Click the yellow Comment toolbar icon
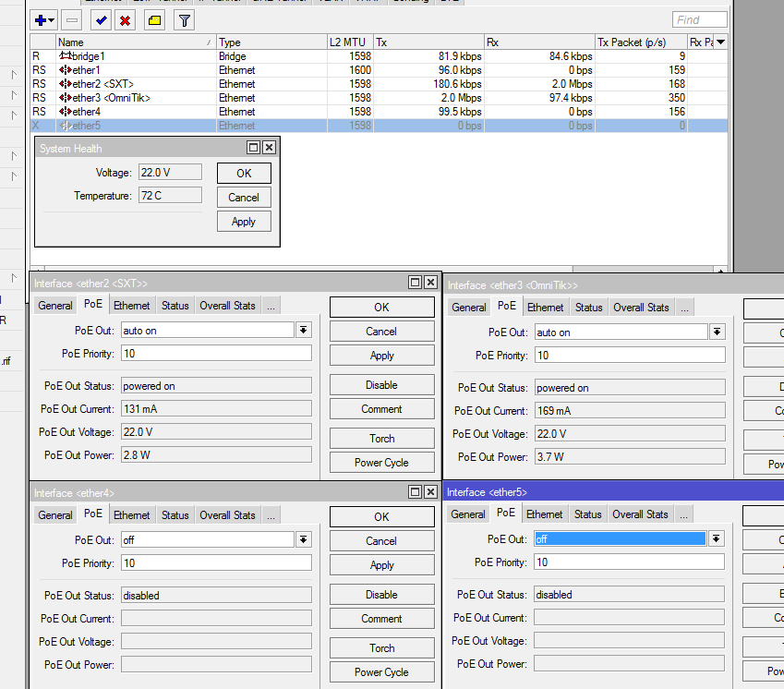The width and height of the screenshot is (784, 689). point(154,19)
